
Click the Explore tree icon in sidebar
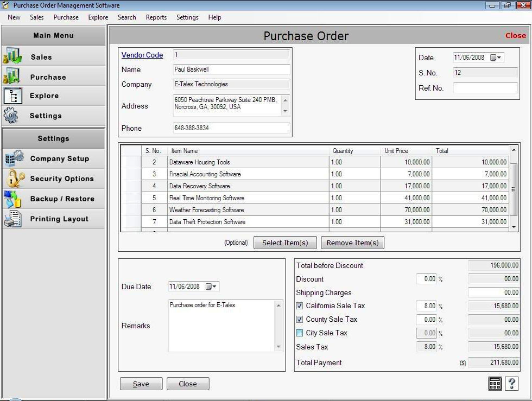click(13, 96)
